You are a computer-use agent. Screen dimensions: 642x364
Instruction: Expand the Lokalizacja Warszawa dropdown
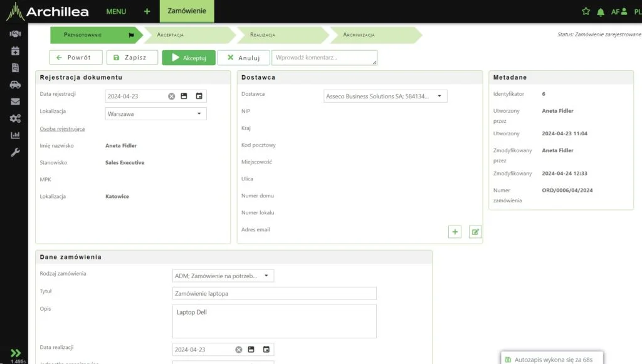coord(199,114)
